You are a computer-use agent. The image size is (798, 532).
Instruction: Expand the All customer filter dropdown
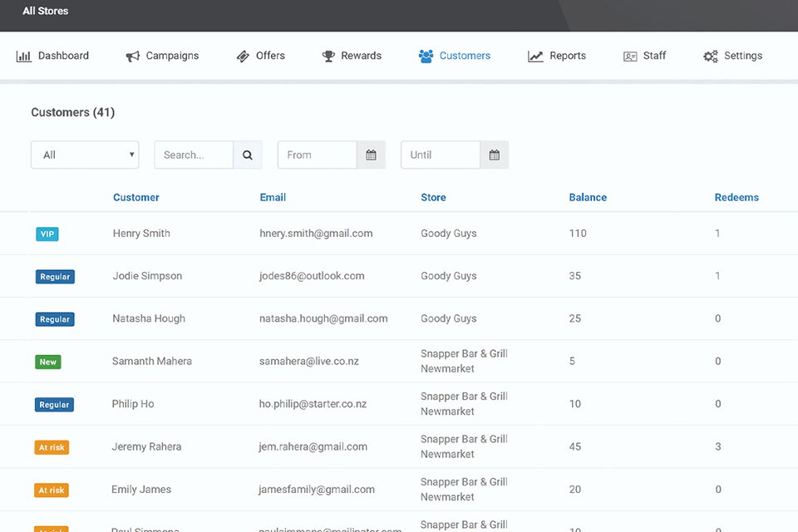point(85,155)
